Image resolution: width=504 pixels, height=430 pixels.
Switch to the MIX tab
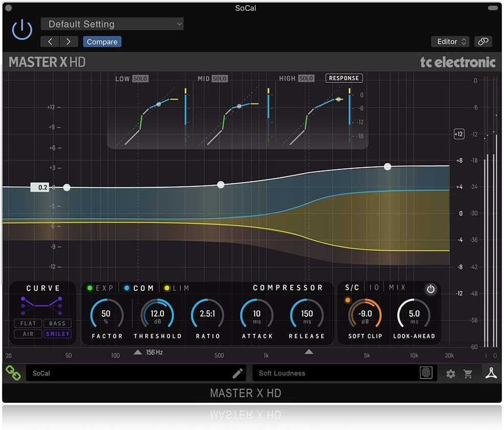tap(397, 287)
